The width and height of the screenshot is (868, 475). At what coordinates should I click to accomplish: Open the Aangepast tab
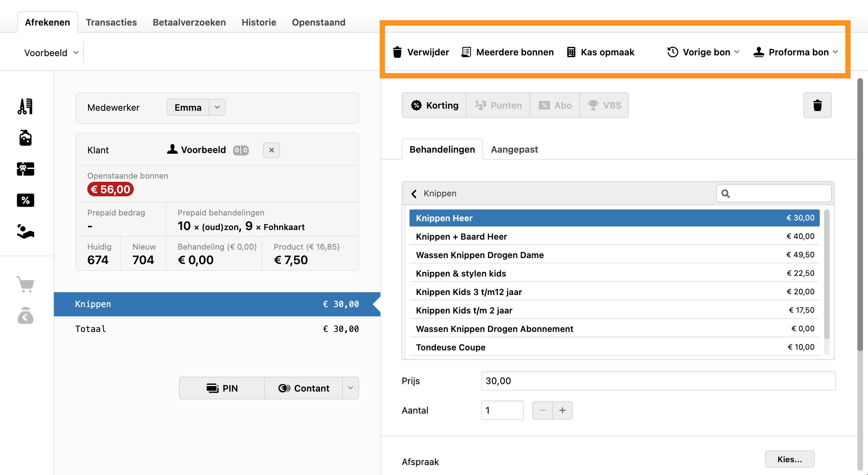point(514,149)
